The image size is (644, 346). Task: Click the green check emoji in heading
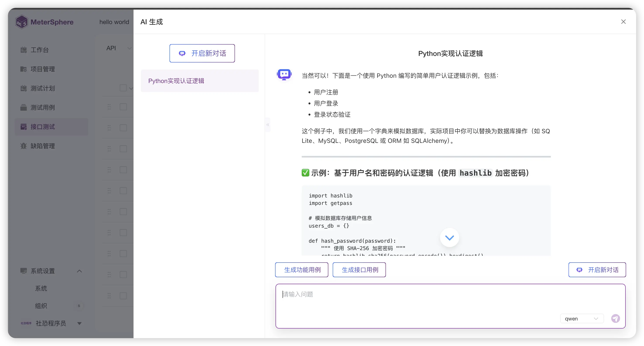pos(305,173)
